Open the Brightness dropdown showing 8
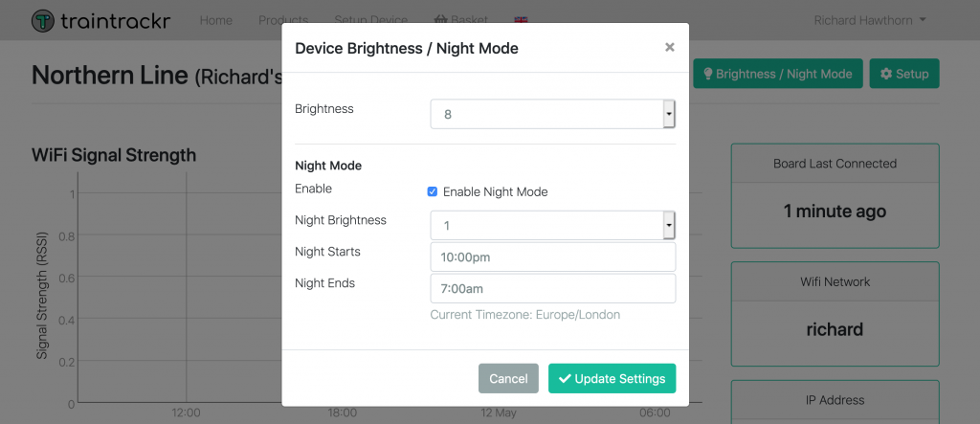Viewport: 980px width, 424px height. coord(552,114)
